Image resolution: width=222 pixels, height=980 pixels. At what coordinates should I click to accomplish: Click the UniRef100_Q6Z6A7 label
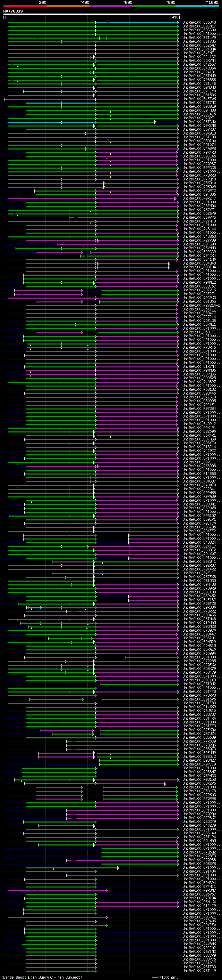[x=199, y=45]
